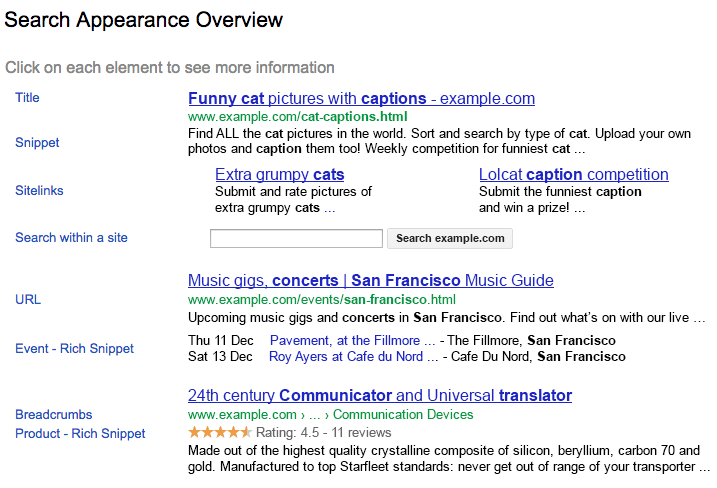Screen dimensions: 717x488
Task: Open 24th century Communicator result title
Action: click(x=379, y=396)
